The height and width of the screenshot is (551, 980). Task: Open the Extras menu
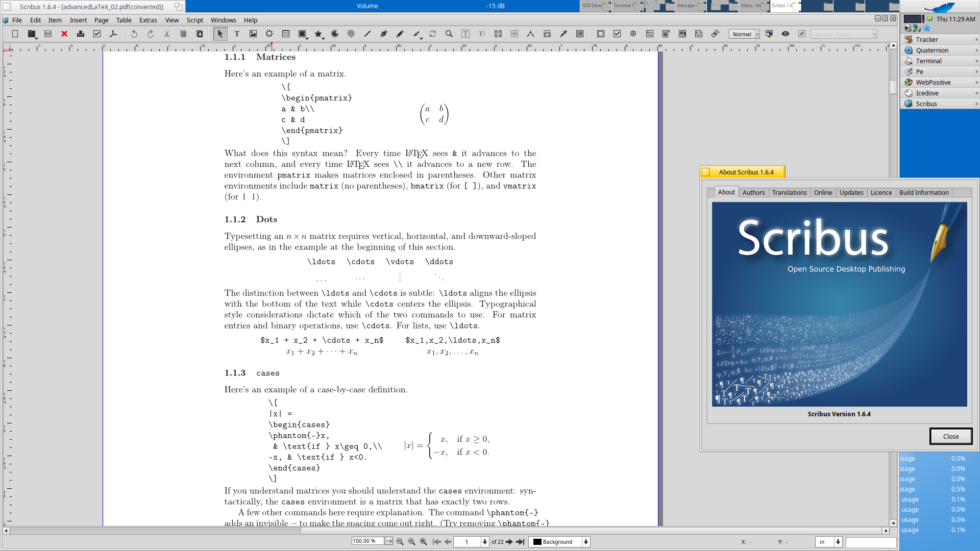pos(148,20)
